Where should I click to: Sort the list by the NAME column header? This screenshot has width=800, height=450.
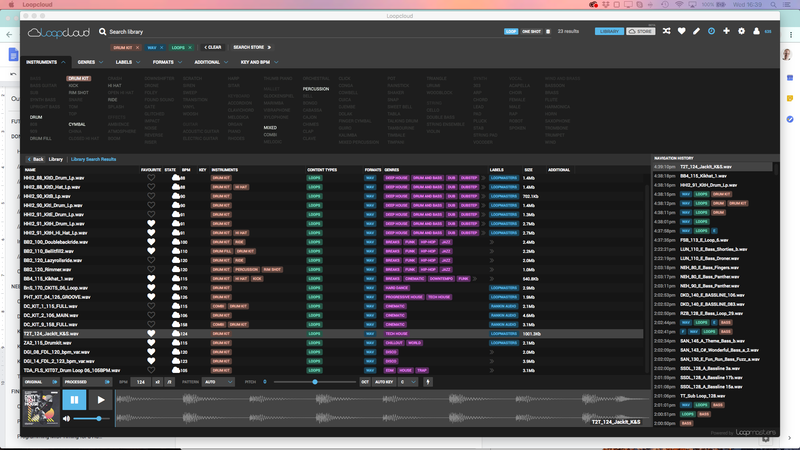coord(30,170)
